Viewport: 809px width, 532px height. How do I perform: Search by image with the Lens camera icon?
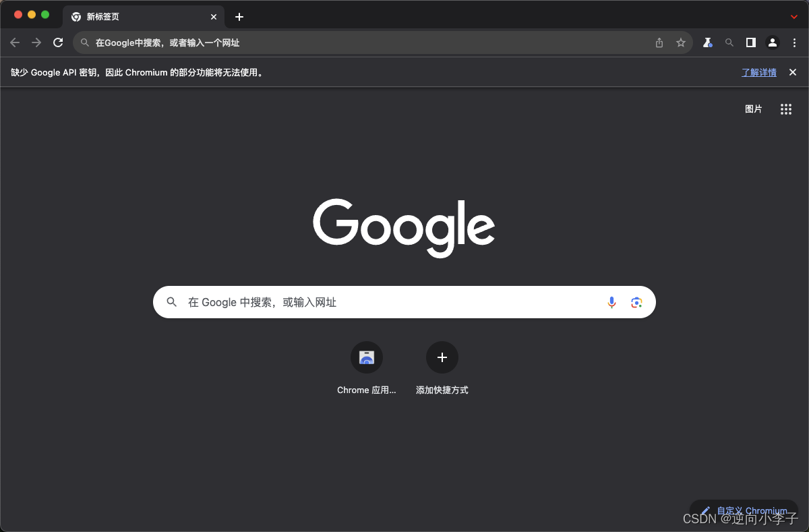click(636, 302)
